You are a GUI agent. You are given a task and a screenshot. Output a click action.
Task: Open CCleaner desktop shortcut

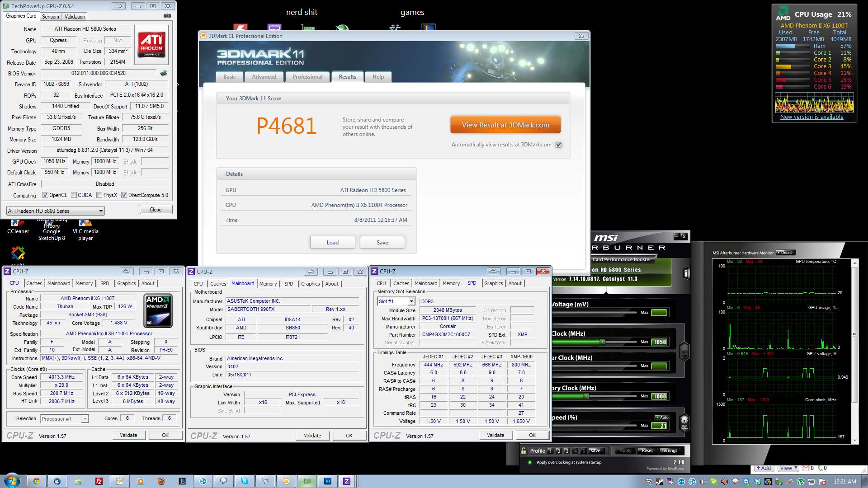click(18, 226)
